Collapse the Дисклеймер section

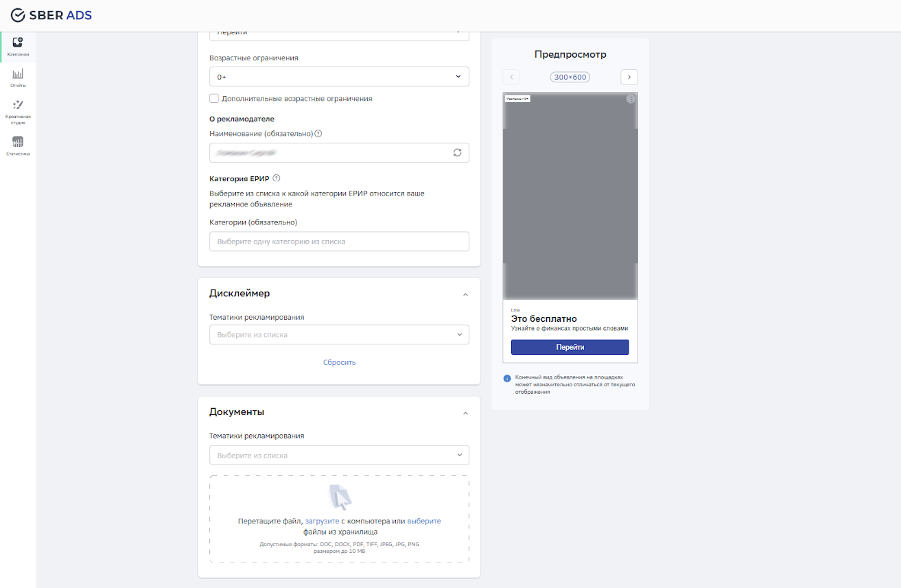click(465, 294)
